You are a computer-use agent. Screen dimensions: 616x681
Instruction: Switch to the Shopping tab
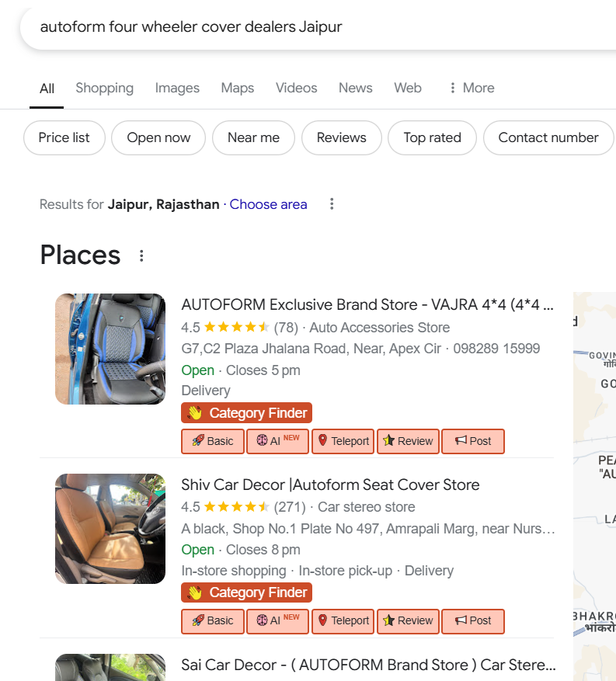click(104, 88)
